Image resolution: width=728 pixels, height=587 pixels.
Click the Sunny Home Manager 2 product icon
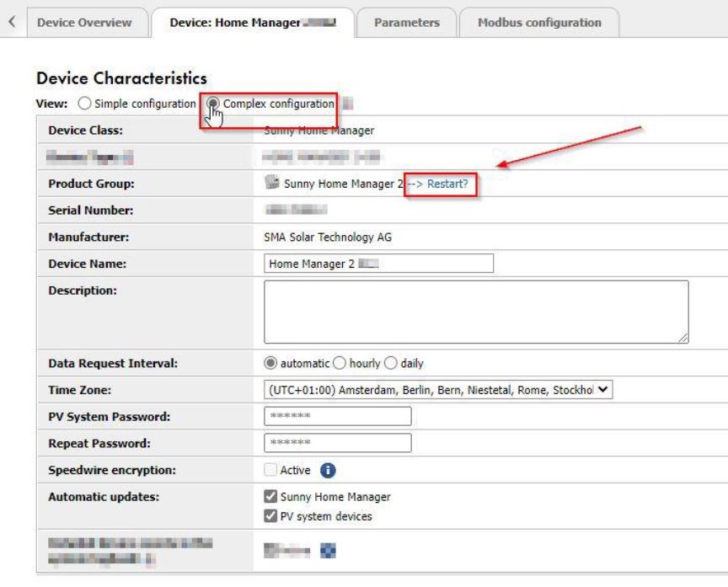pos(270,184)
